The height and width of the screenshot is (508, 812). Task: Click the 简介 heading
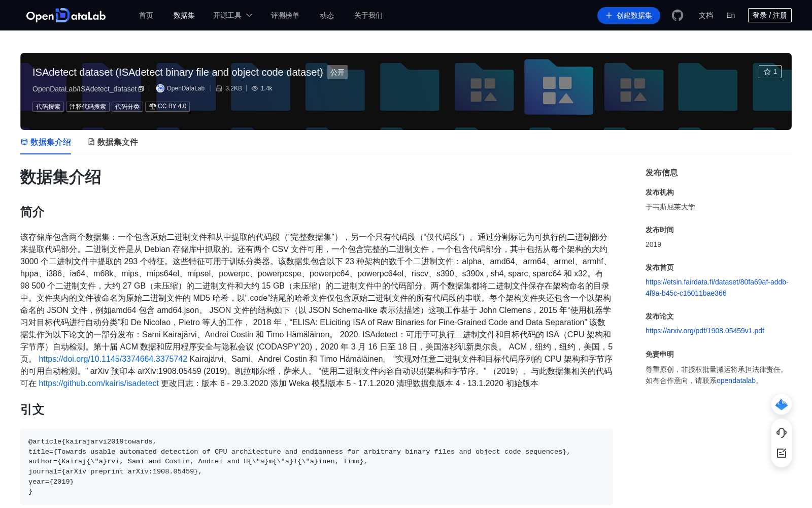pos(32,212)
